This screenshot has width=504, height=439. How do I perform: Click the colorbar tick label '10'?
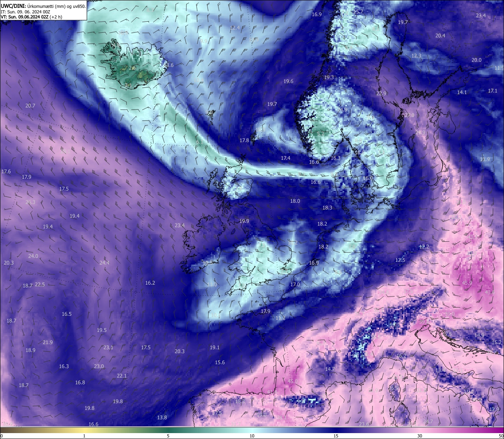point(252,436)
